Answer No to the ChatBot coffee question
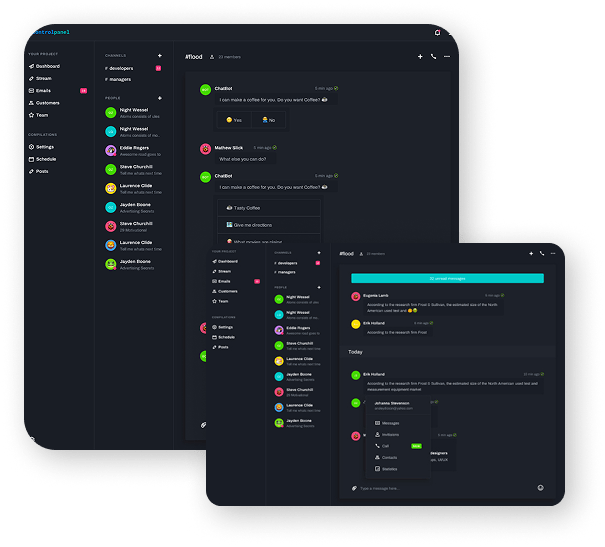This screenshot has width=605, height=547. click(x=268, y=120)
